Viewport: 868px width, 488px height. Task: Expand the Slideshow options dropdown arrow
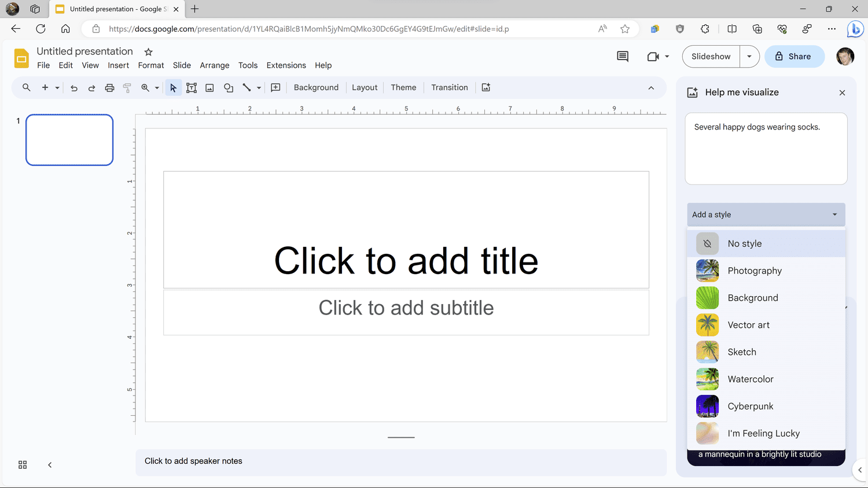749,57
